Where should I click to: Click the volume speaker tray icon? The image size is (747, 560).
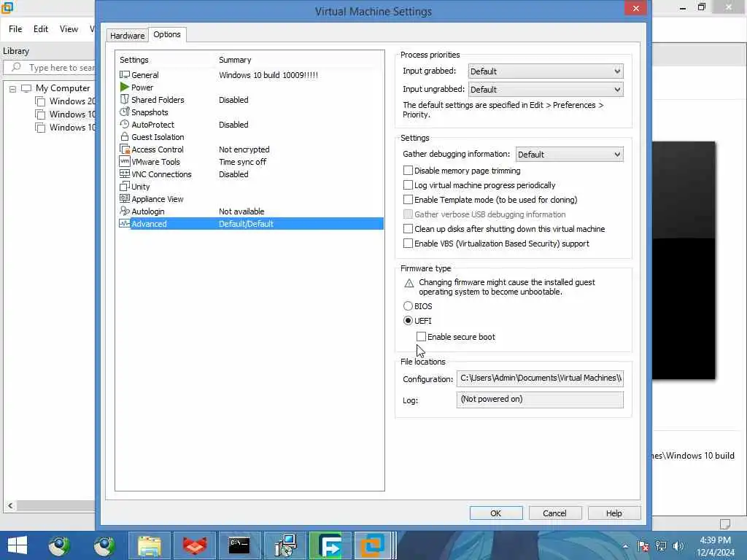[678, 546]
